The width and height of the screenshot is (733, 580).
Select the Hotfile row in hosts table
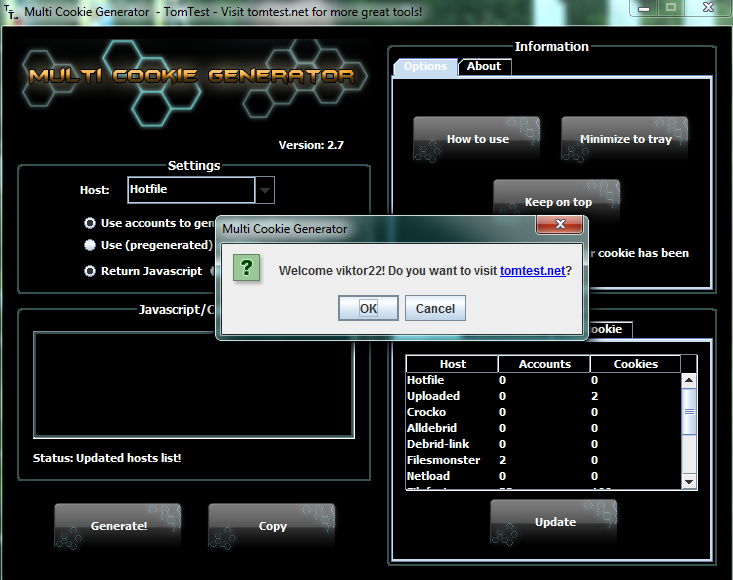click(x=544, y=380)
